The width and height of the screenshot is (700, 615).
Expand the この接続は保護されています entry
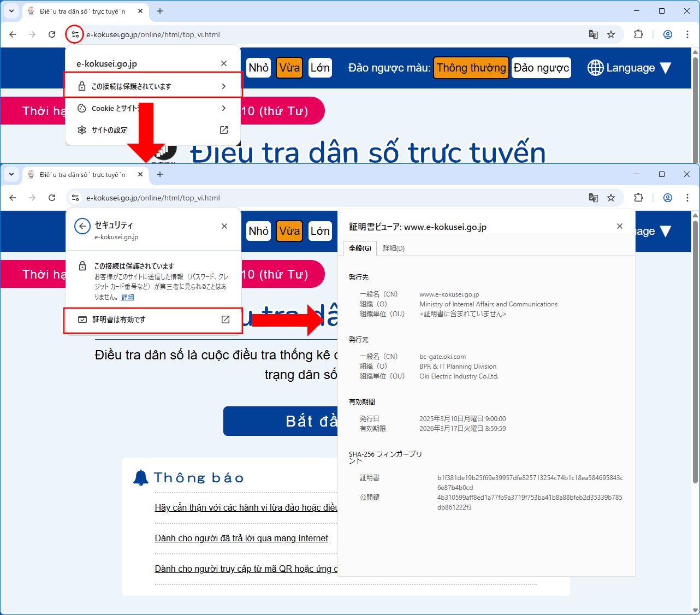153,86
